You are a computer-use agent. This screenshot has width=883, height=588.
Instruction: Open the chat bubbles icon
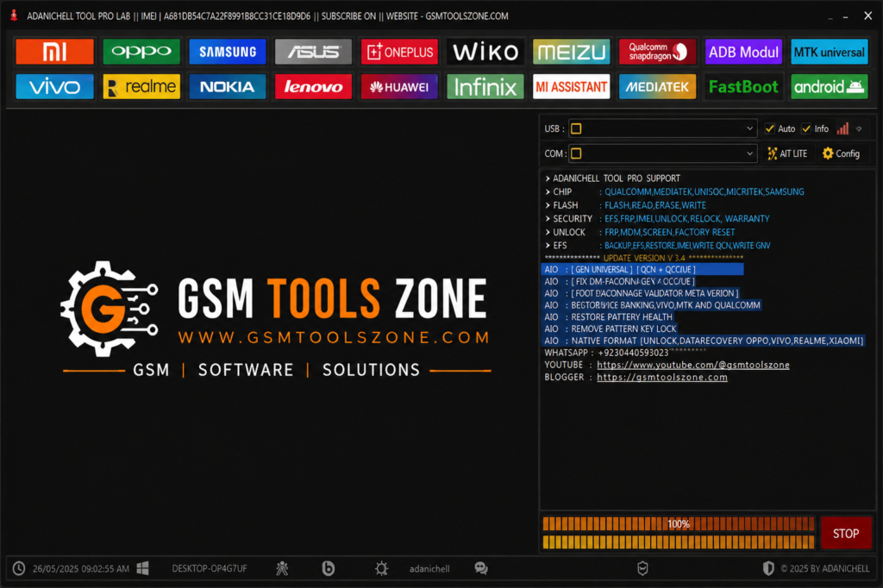481,568
